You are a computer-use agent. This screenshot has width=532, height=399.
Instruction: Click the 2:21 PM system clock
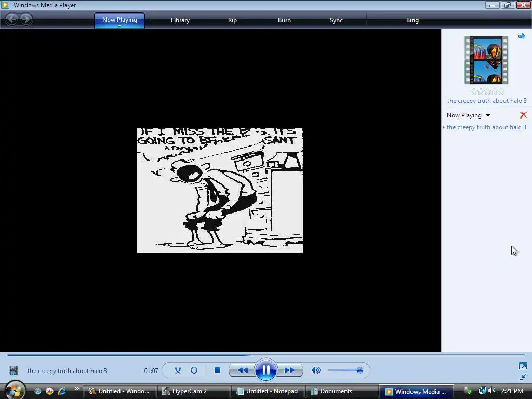click(512, 391)
